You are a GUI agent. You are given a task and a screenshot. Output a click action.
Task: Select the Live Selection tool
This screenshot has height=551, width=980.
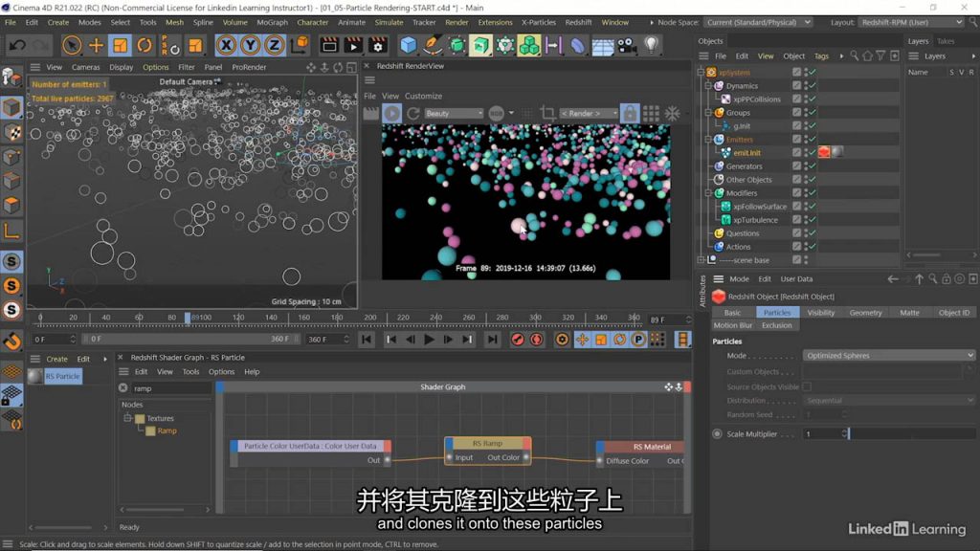(72, 45)
